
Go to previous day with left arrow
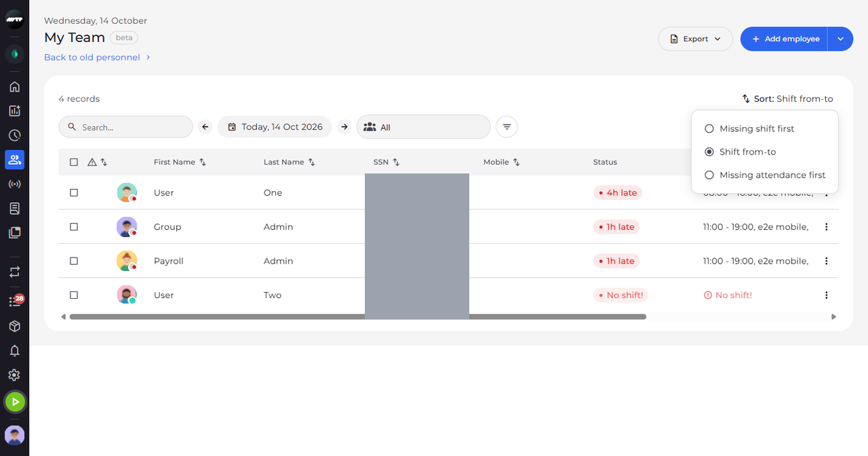click(x=205, y=127)
